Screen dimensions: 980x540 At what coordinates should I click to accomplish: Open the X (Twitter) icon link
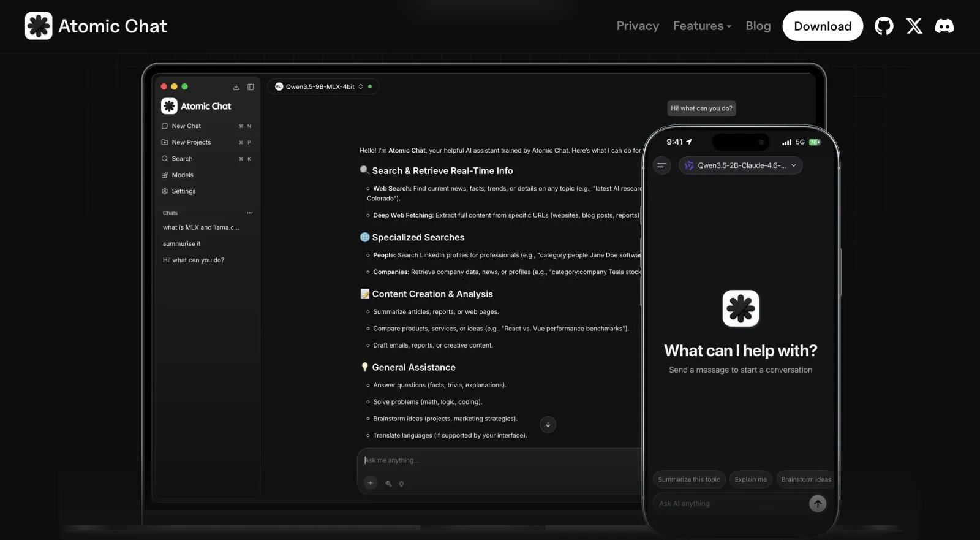(x=914, y=26)
